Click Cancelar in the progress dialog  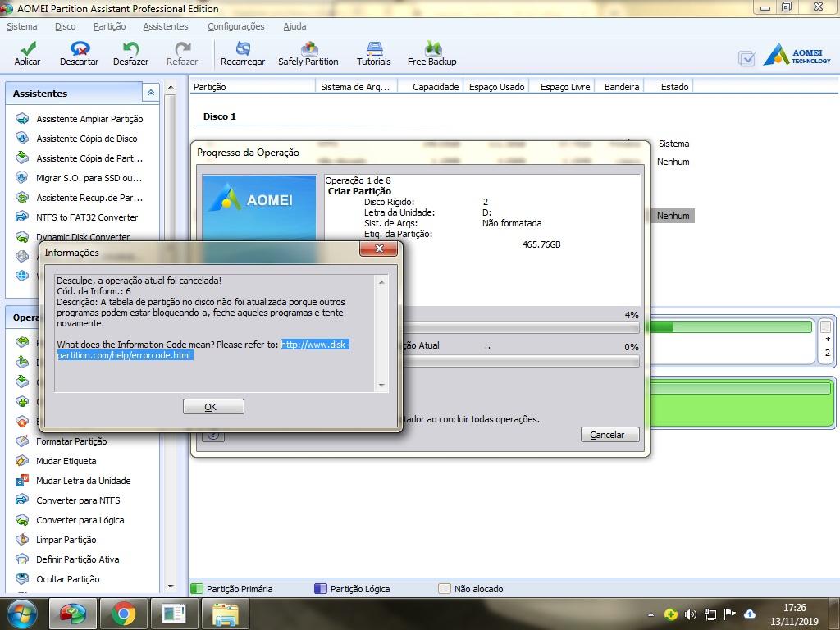click(609, 435)
